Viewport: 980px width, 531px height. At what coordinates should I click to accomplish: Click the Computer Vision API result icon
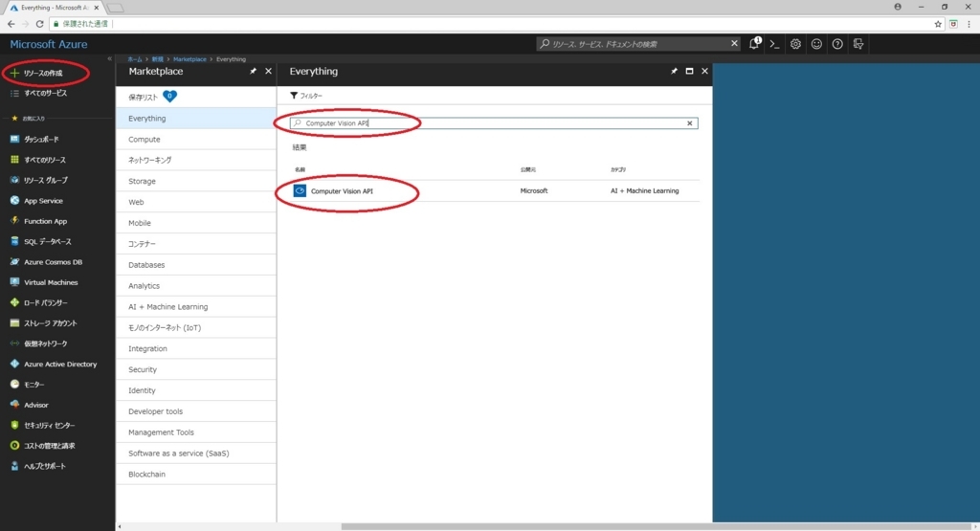[x=300, y=190]
